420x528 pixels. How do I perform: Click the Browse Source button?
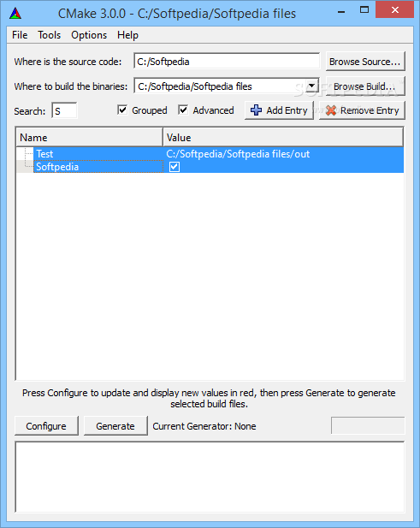pos(365,62)
